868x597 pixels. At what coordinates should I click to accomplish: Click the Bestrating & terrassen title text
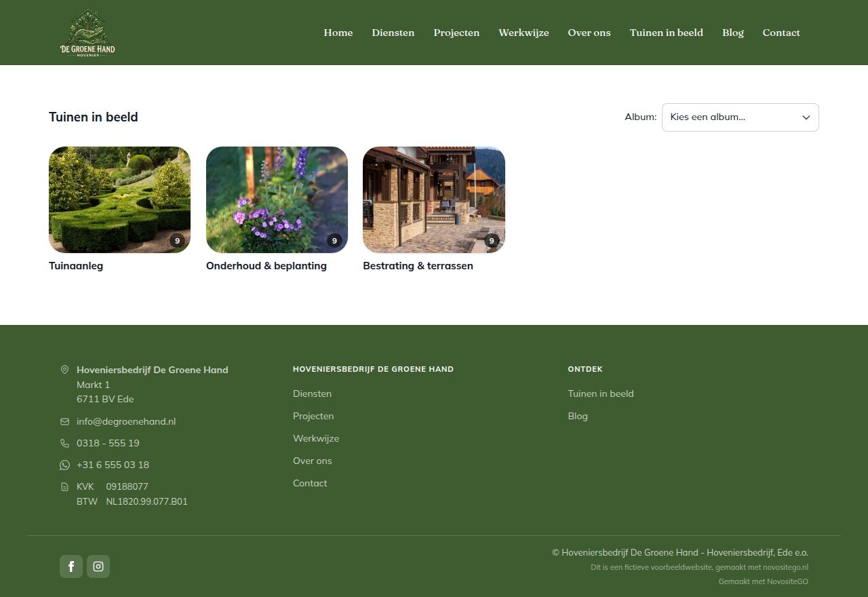click(418, 266)
